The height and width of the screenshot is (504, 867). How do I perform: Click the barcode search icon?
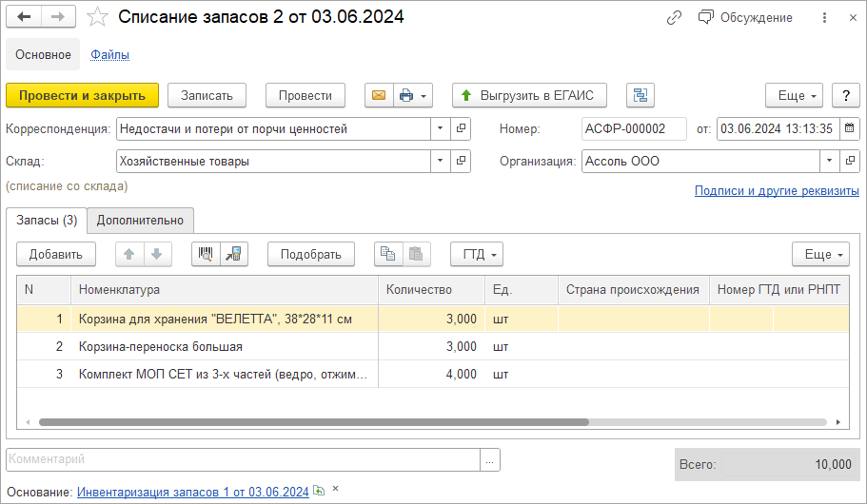[205, 254]
